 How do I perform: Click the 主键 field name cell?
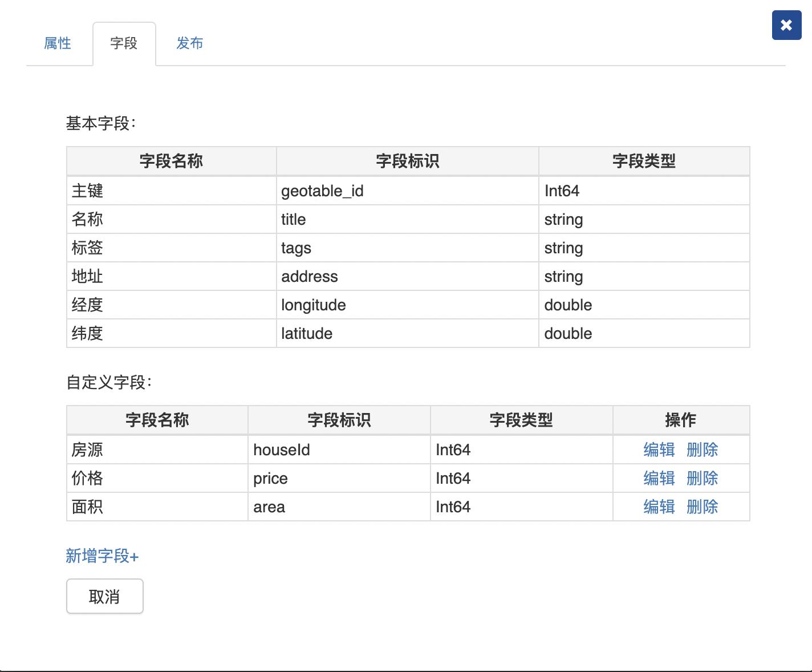point(172,191)
